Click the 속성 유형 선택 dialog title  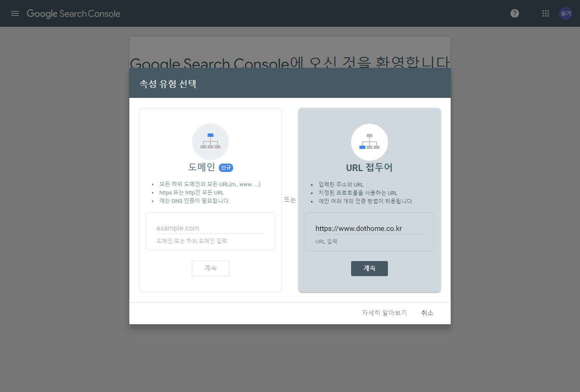click(x=168, y=84)
